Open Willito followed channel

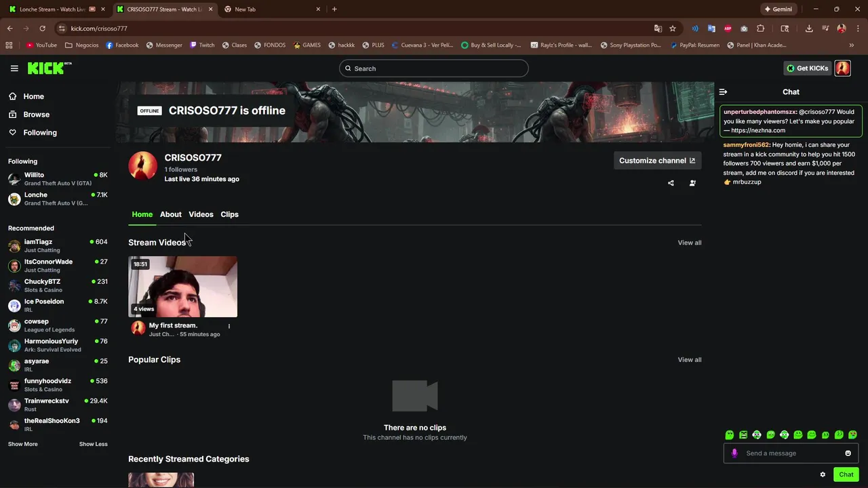58,179
